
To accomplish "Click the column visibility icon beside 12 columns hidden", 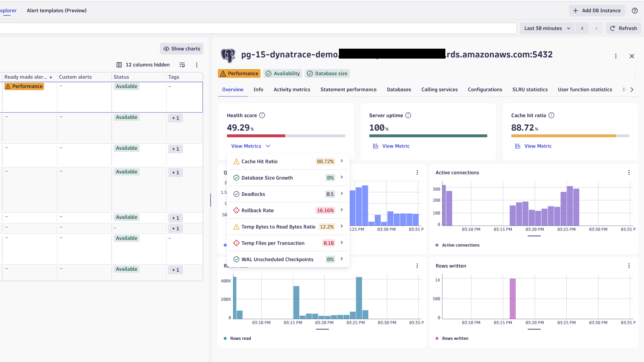I will [x=119, y=65].
